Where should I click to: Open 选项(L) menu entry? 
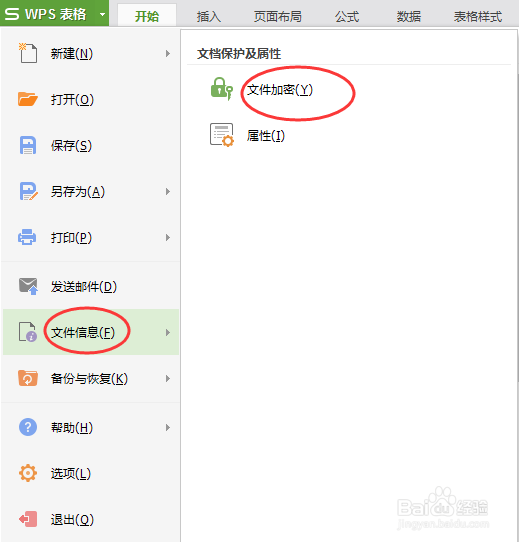coord(91,474)
